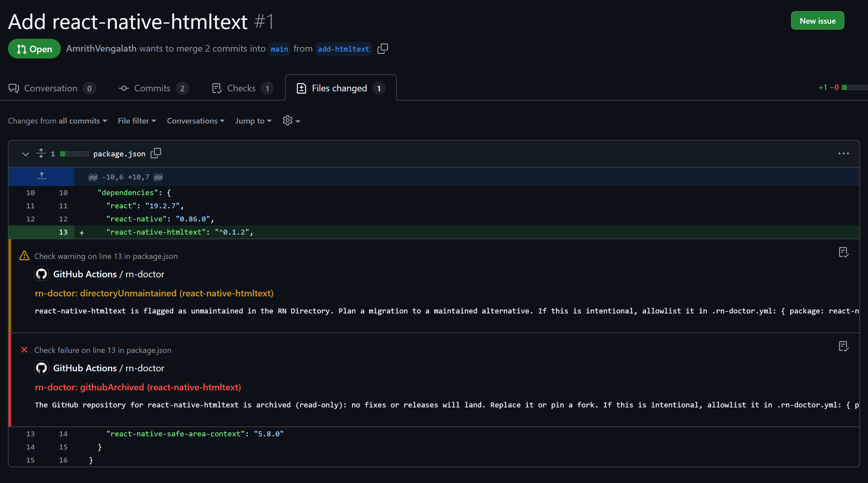Click the archived repository failure message text

447,405
